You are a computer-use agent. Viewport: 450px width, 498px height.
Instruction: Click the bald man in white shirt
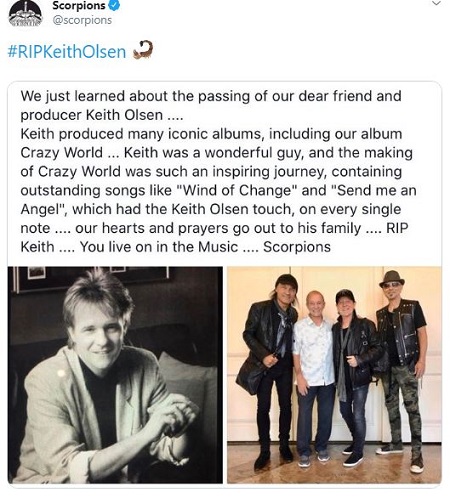[x=313, y=377]
